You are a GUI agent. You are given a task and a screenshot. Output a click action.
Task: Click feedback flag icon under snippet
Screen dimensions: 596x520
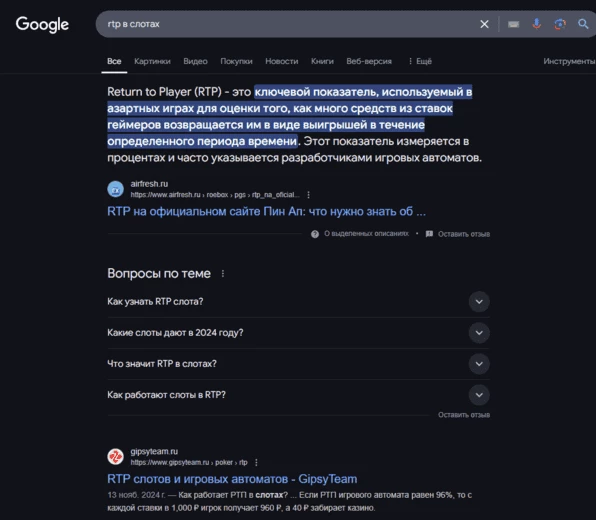[429, 234]
